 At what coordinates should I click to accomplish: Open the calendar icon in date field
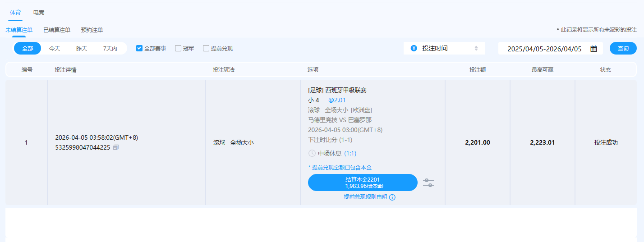coord(593,49)
